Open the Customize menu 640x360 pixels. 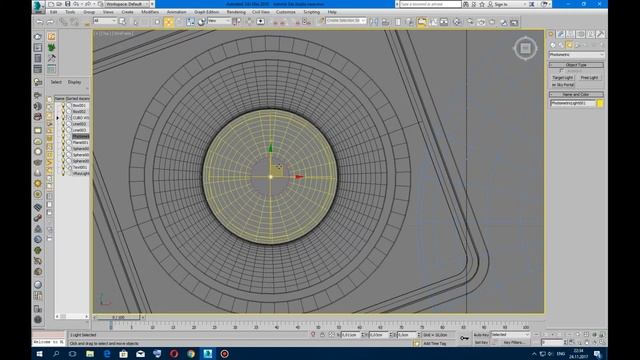tap(286, 12)
